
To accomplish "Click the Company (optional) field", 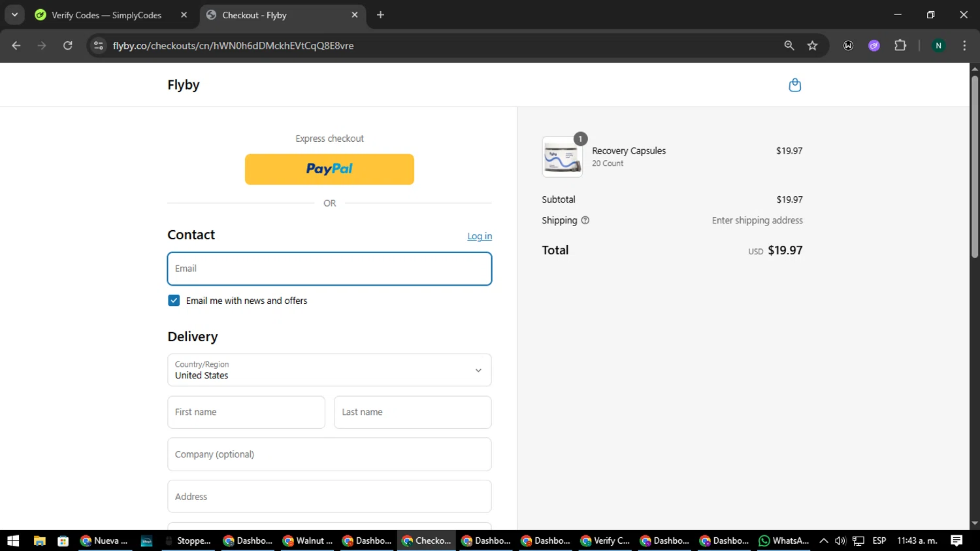I will tap(329, 454).
